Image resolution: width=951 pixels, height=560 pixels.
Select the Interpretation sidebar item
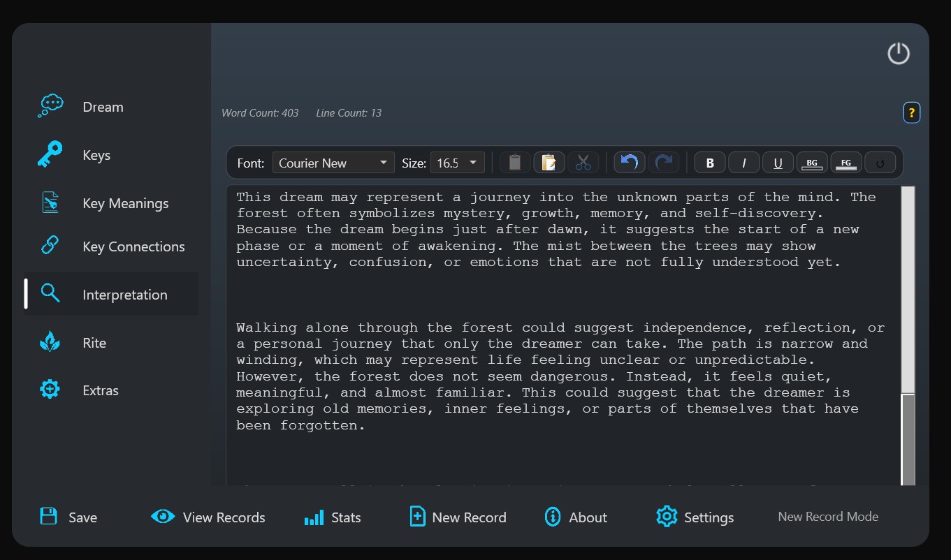(111, 294)
